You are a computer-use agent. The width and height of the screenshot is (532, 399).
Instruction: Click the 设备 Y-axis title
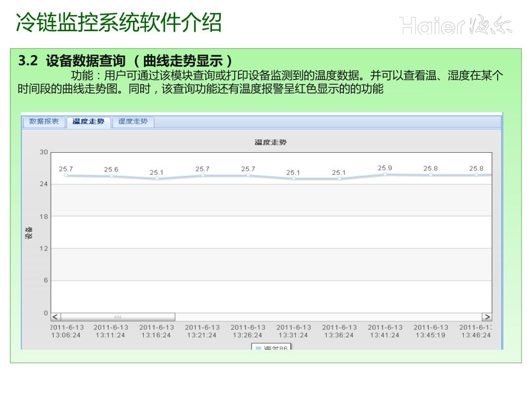[x=29, y=233]
